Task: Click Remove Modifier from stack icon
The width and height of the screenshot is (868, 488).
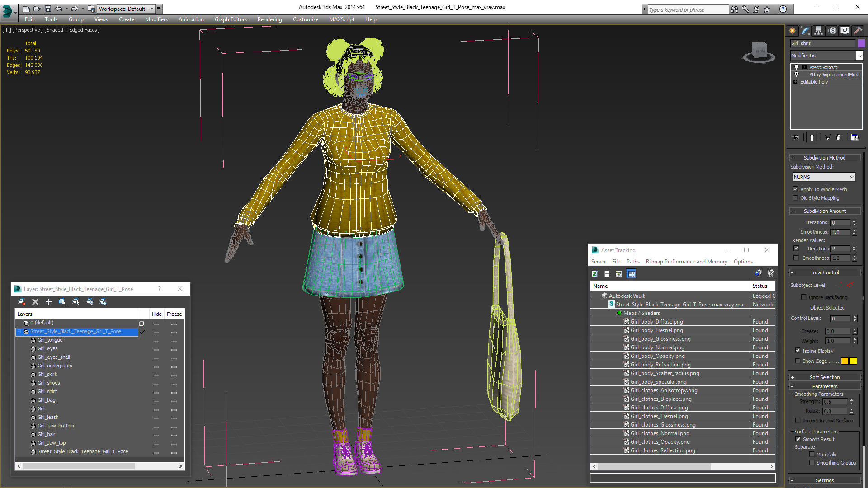Action: coord(839,137)
